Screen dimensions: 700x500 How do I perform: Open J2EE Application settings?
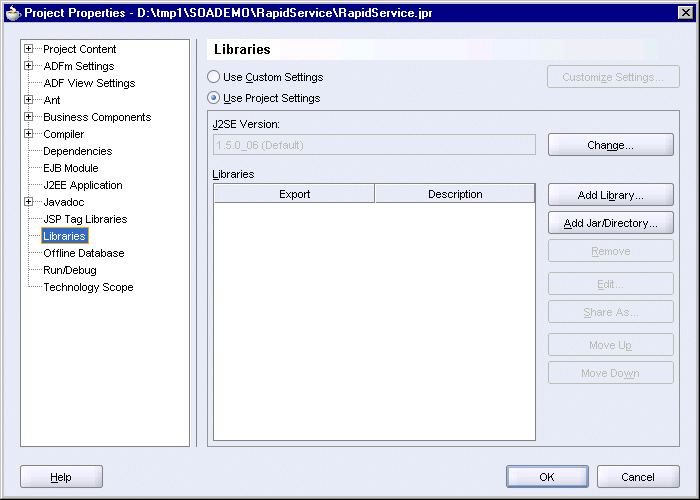pyautogui.click(x=83, y=185)
